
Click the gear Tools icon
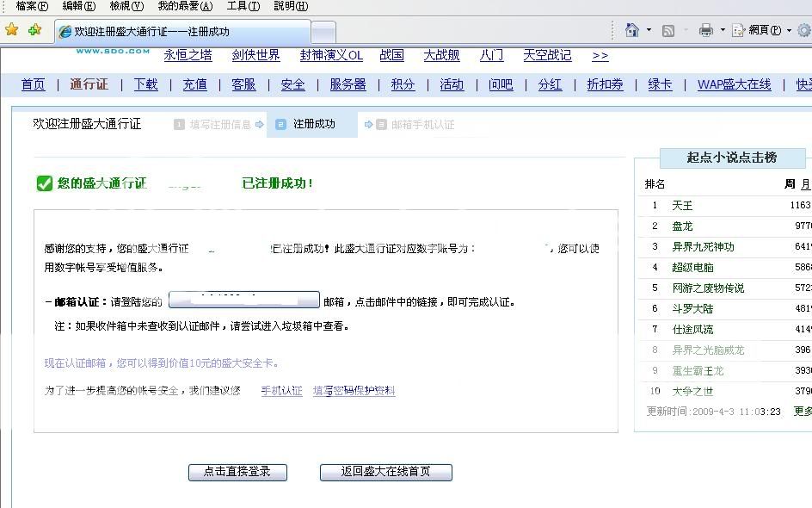tap(803, 30)
